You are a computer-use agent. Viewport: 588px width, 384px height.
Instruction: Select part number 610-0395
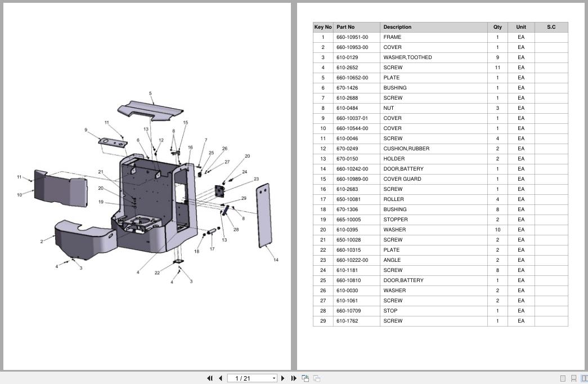tap(347, 230)
